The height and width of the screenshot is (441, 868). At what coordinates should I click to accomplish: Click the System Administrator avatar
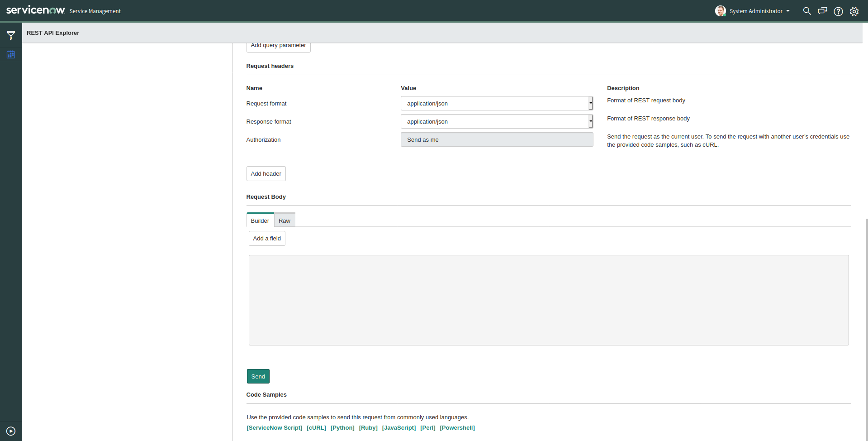coord(720,11)
